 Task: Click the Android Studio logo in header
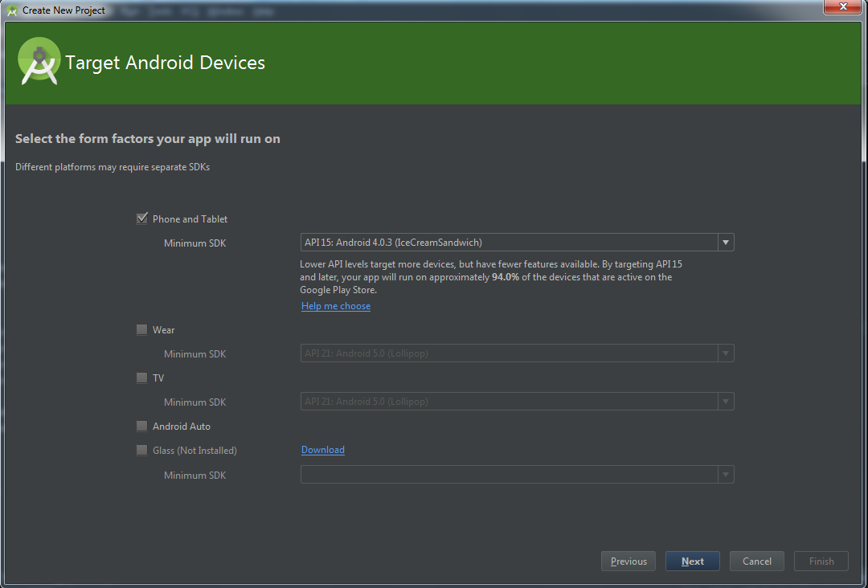(x=39, y=61)
